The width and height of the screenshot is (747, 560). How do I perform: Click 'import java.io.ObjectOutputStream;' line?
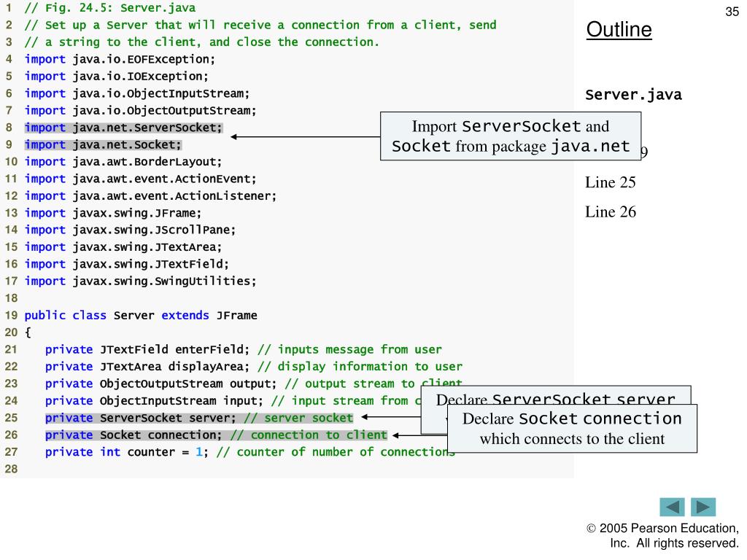(x=140, y=111)
